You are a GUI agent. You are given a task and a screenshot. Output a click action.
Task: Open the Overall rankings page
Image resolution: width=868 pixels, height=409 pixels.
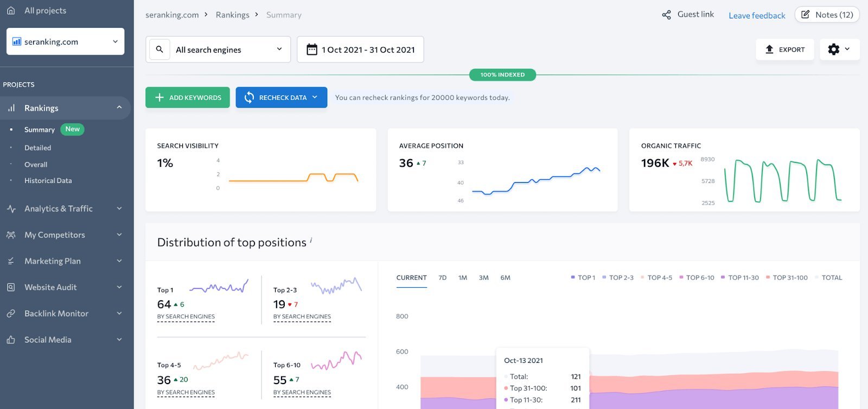(36, 165)
